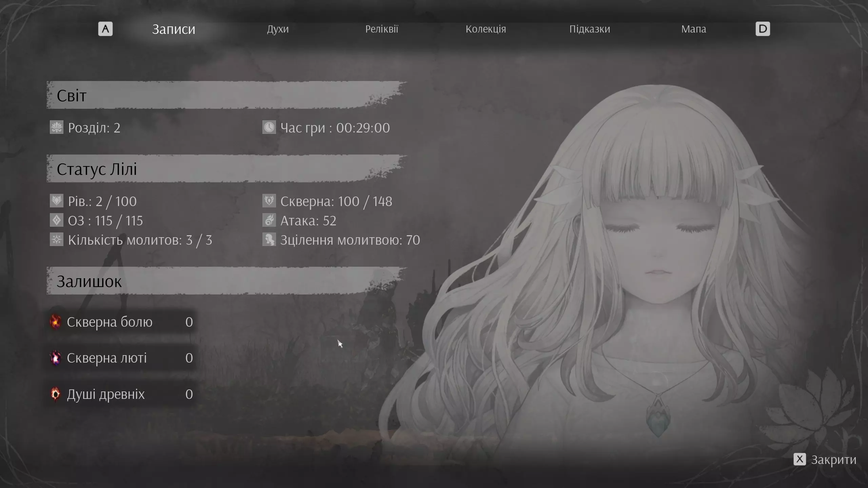Open the Підказки tab
This screenshot has height=488, width=868.
590,29
